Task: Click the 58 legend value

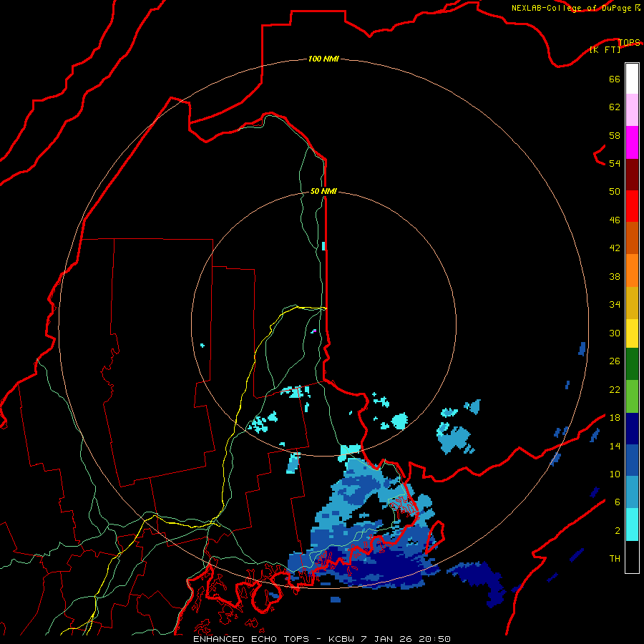Action: tap(615, 135)
